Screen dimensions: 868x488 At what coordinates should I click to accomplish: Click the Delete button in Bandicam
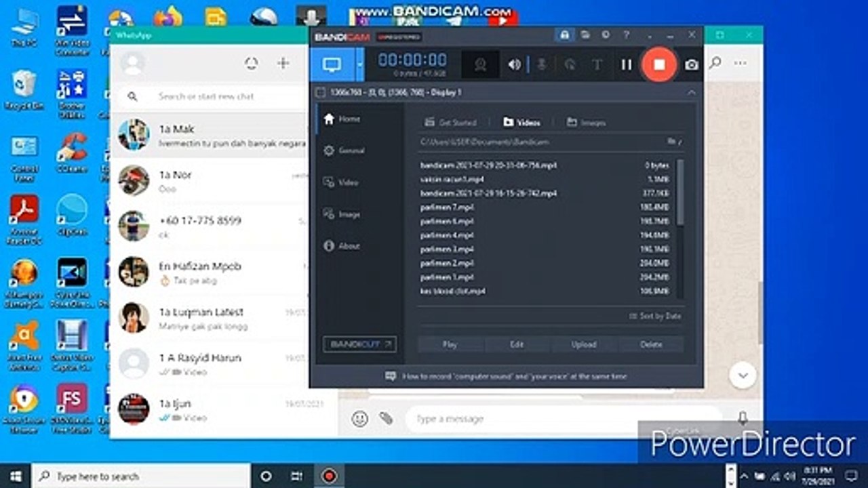(651, 344)
